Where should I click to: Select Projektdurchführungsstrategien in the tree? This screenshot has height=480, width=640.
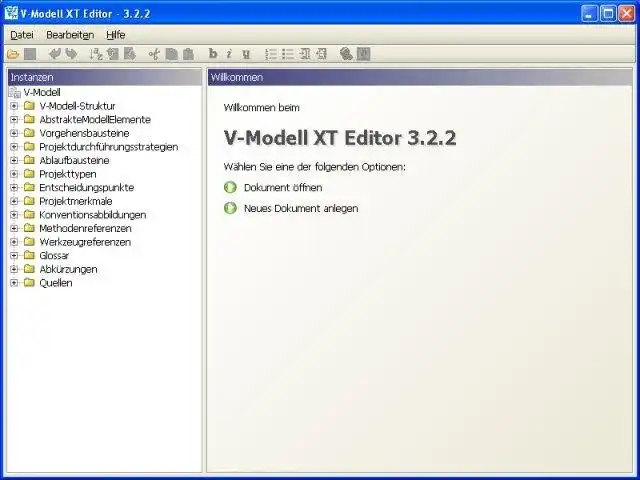pos(109,147)
